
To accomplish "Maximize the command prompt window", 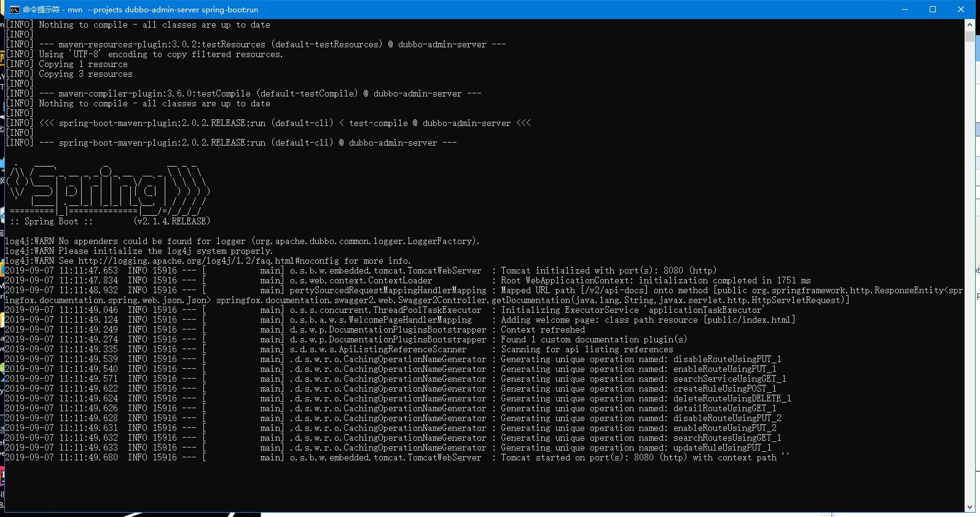I will tap(933, 9).
